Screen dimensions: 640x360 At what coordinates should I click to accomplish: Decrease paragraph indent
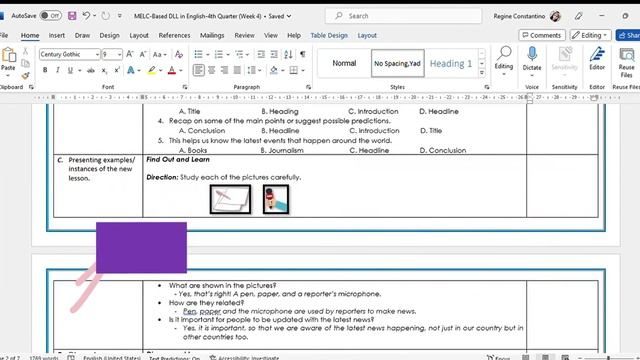pos(261,54)
